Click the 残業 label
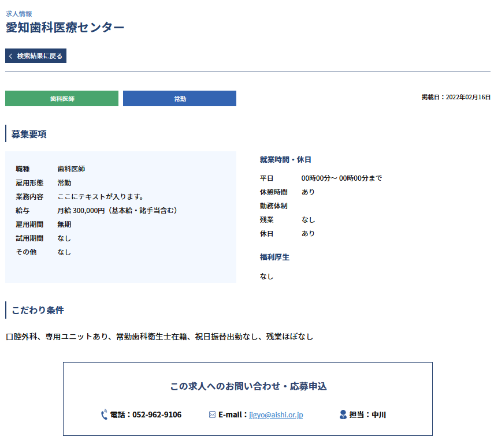 267,220
